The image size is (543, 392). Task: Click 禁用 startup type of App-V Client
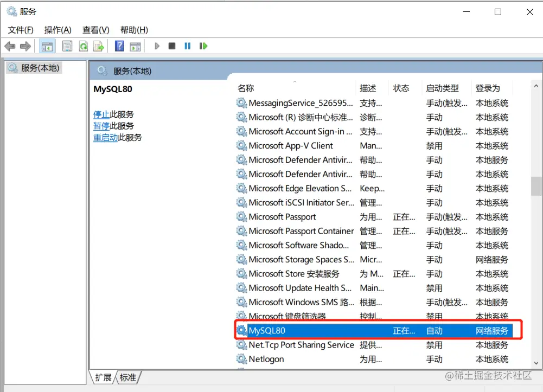435,146
